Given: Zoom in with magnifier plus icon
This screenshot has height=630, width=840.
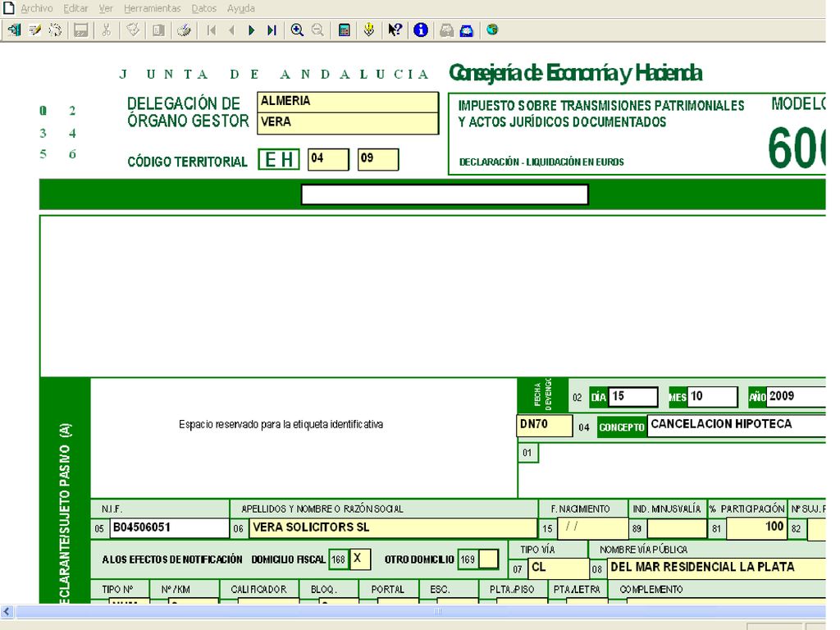Looking at the screenshot, I should point(297,30).
